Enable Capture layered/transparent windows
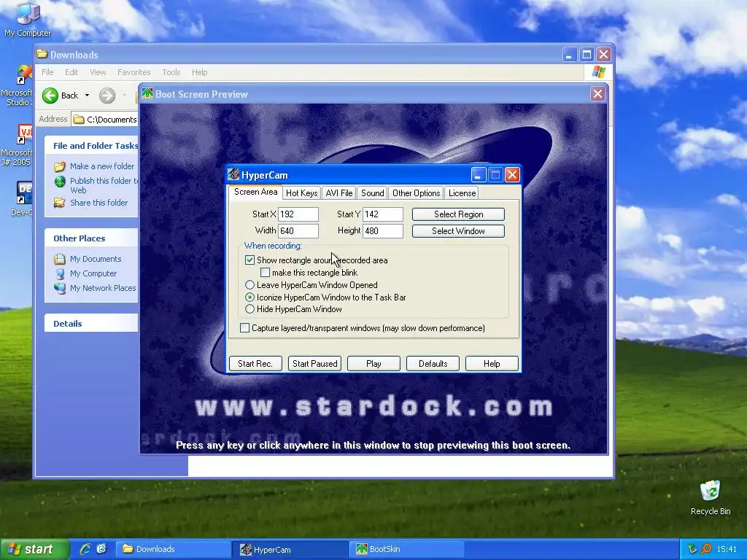The width and height of the screenshot is (747, 560). (x=245, y=328)
